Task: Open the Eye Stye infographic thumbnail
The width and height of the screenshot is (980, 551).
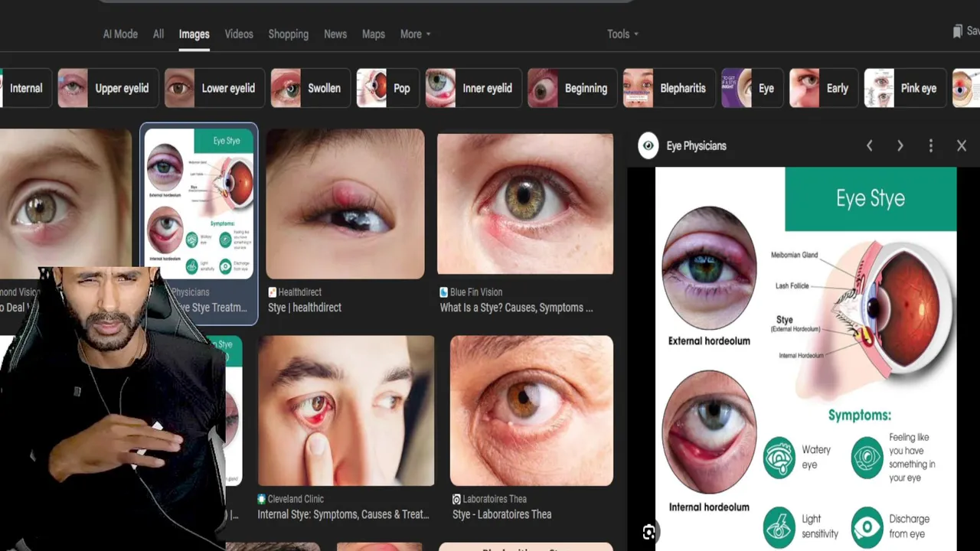Action: click(x=199, y=203)
